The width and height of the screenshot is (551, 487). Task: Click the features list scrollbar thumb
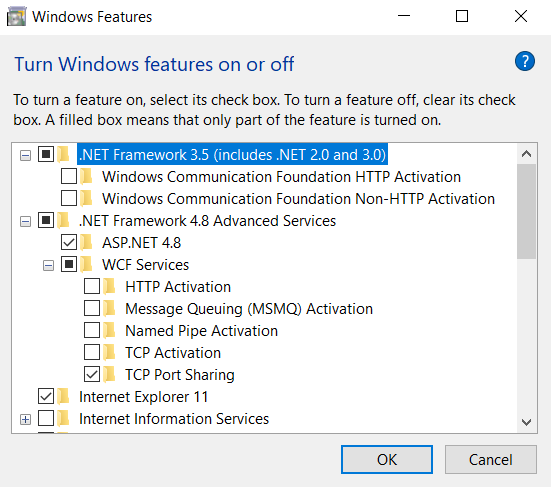pos(526,211)
